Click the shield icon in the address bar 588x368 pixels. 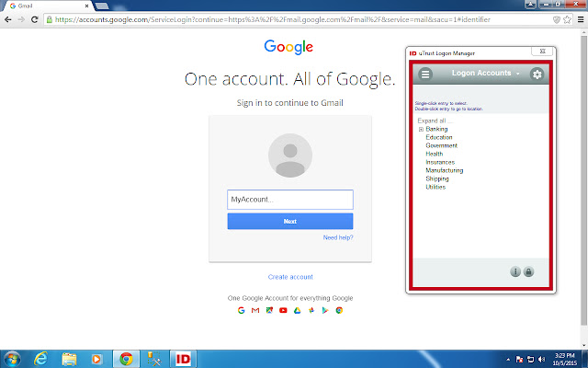[557, 19]
